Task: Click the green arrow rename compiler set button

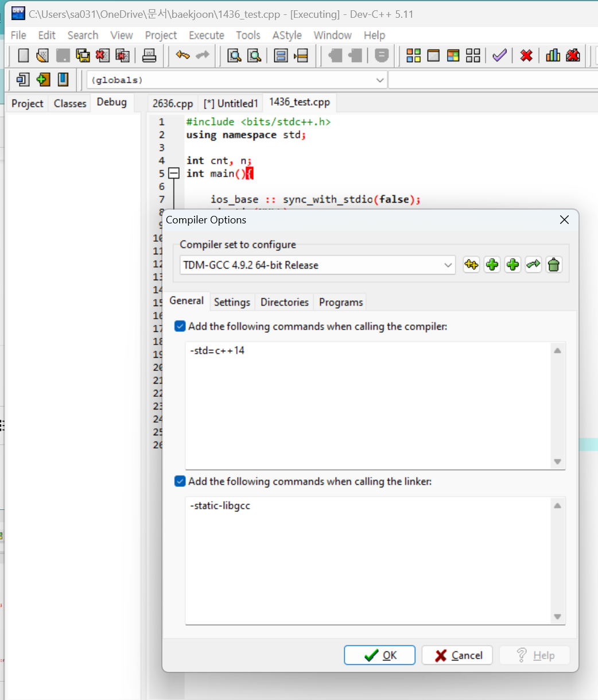Action: tap(534, 265)
